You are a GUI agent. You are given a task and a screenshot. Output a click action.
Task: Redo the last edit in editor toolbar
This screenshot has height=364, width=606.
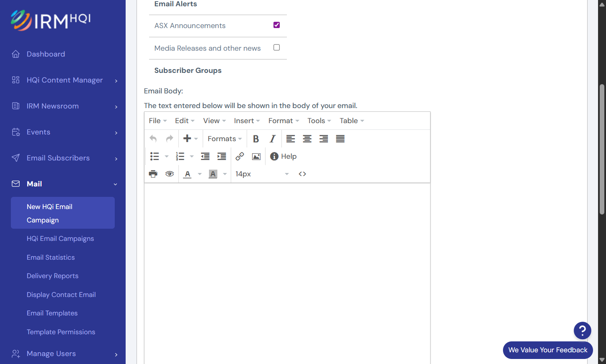click(x=170, y=139)
